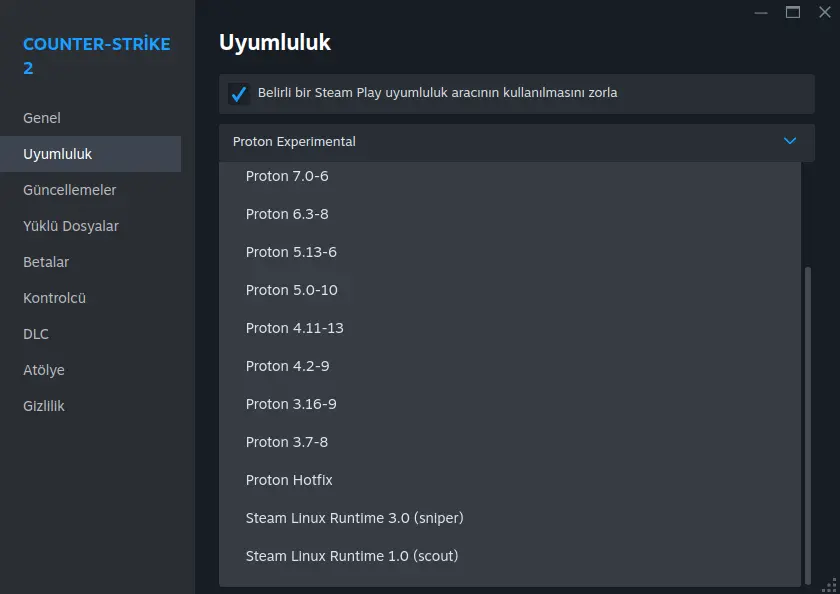This screenshot has width=840, height=594.
Task: Choose Proton 6.3-8 option
Action: point(509,214)
